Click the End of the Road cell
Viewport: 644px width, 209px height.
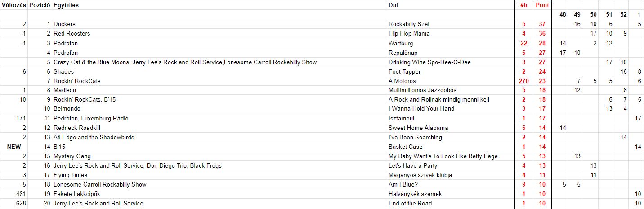coord(410,204)
